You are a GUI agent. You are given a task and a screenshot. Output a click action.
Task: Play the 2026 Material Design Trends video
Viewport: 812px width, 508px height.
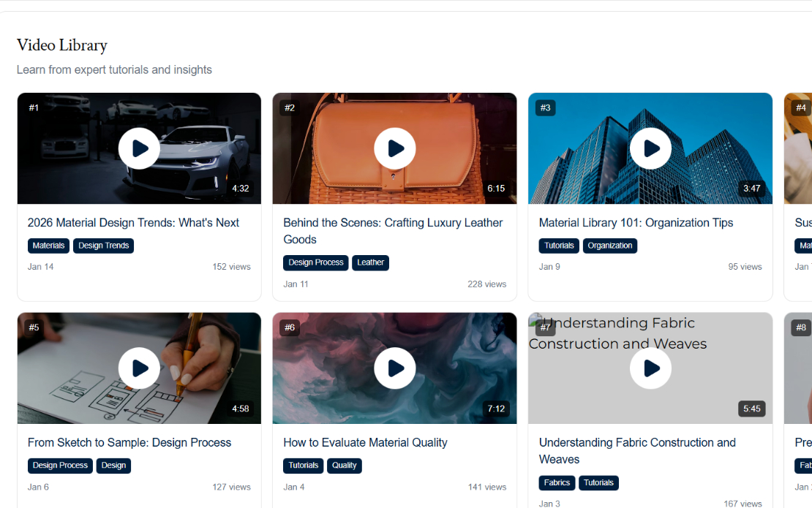[x=139, y=148]
